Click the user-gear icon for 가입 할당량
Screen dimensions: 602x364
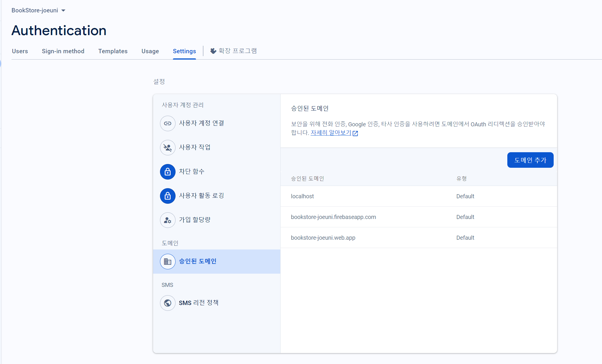[167, 220]
